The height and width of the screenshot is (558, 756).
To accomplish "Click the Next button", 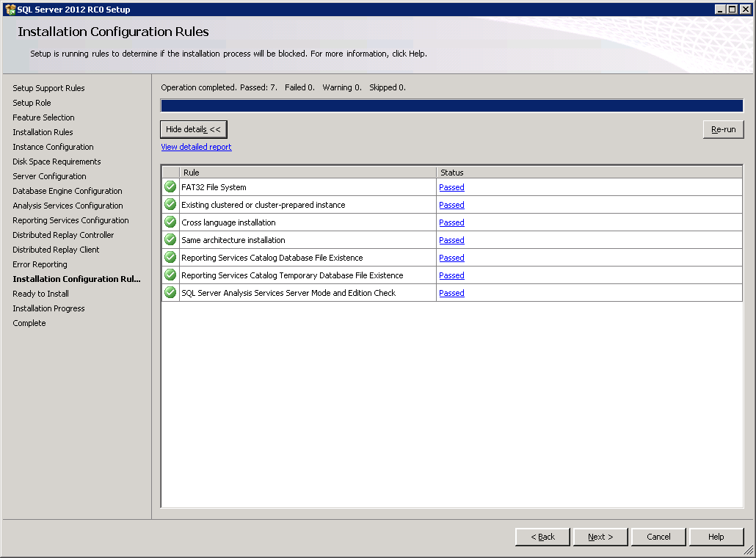I will click(600, 537).
